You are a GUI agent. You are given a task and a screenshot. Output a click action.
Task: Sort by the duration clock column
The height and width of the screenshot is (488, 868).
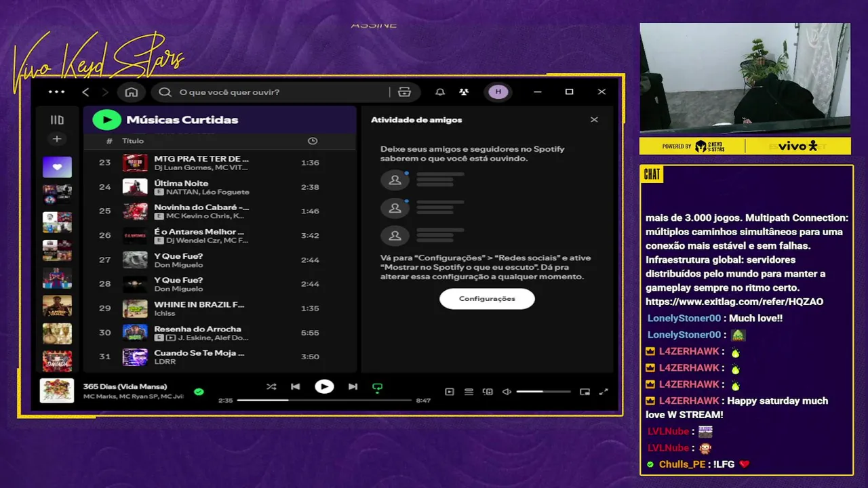click(x=313, y=141)
